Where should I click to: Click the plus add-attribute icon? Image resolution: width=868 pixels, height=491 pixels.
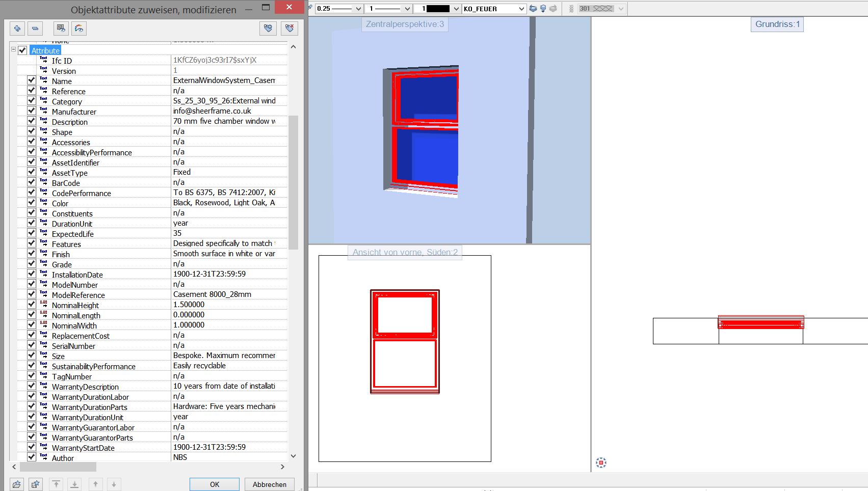pos(17,29)
